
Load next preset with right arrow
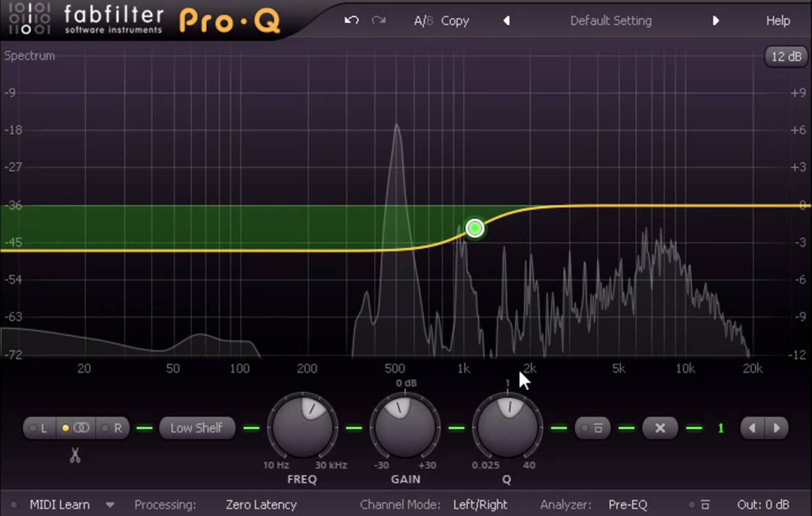point(716,21)
